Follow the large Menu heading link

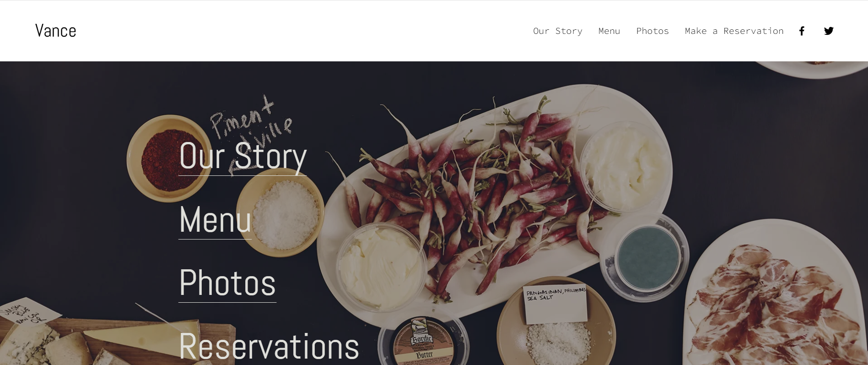(x=215, y=220)
